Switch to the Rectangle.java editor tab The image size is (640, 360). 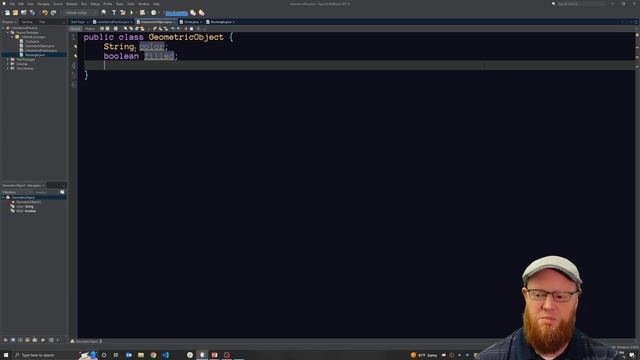pos(221,22)
